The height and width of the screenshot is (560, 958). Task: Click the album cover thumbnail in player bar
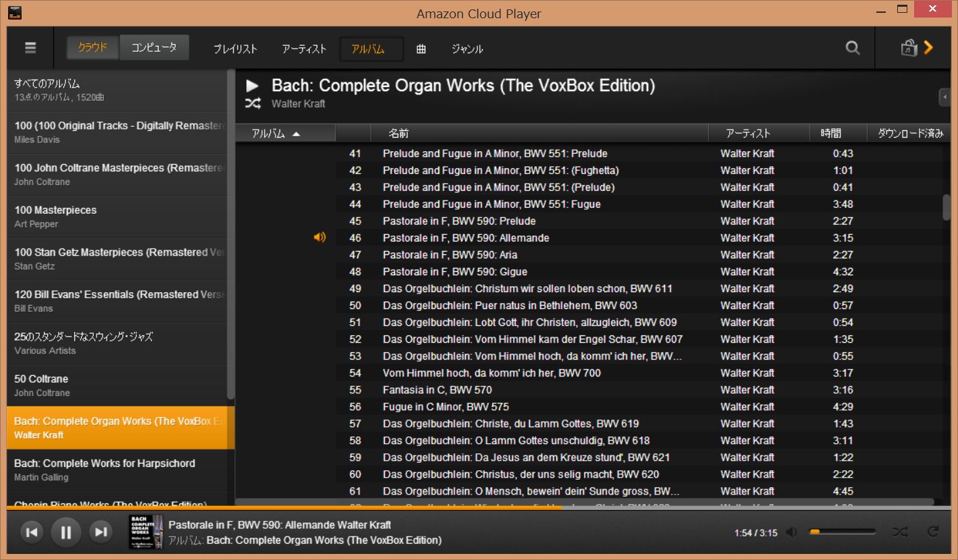pyautogui.click(x=146, y=532)
